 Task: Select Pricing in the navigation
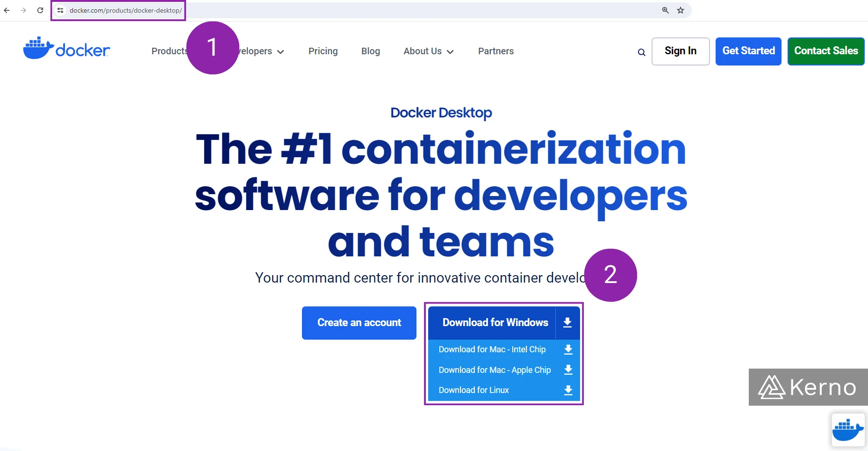tap(323, 51)
